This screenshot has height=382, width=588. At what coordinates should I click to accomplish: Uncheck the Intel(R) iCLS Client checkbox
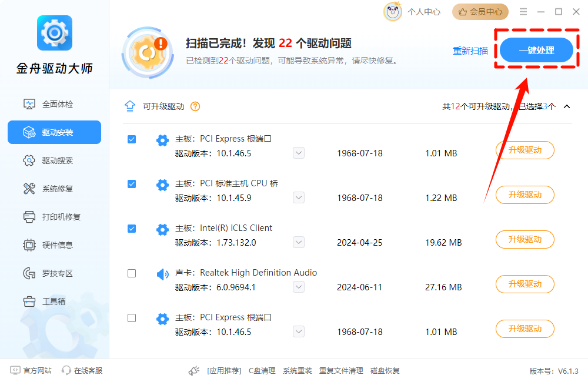tap(132, 229)
